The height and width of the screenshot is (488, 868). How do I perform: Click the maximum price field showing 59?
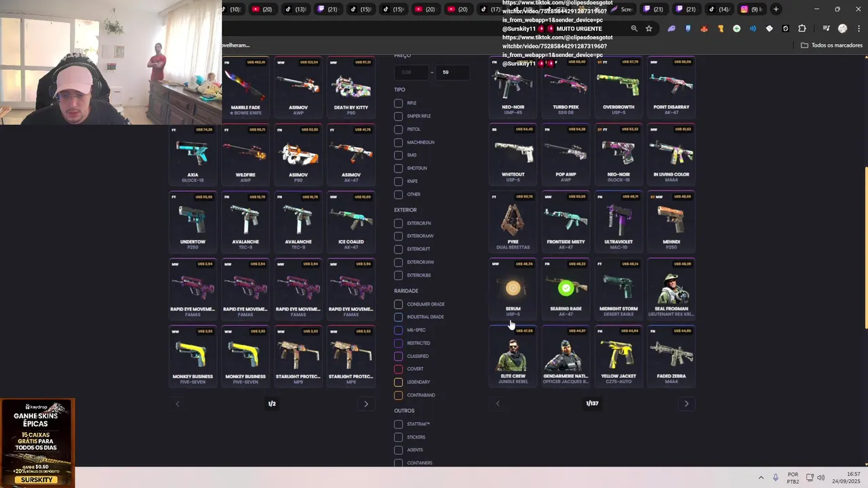[x=452, y=72]
